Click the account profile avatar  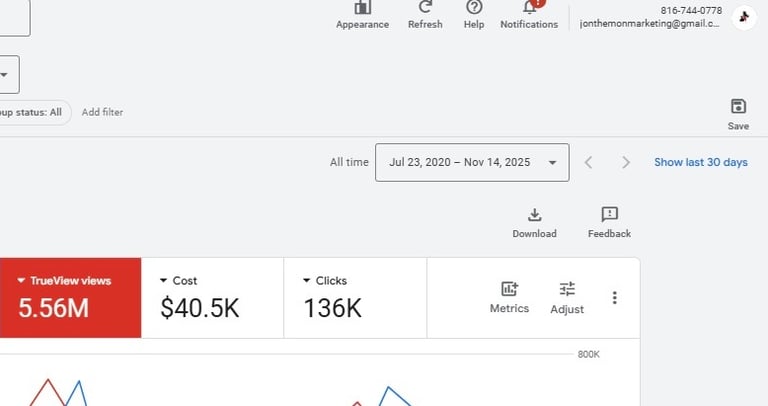743,17
